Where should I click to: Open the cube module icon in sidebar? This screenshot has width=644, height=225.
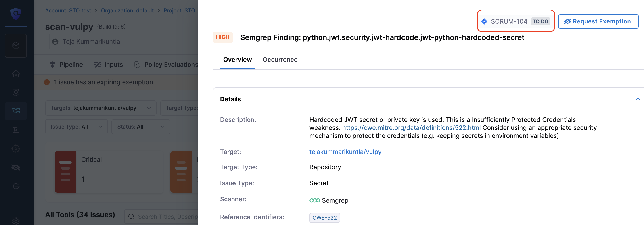point(16,46)
